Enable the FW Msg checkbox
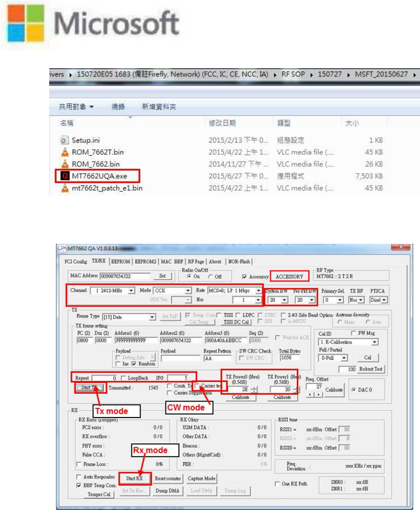This screenshot has width=420, height=510. coord(353,333)
